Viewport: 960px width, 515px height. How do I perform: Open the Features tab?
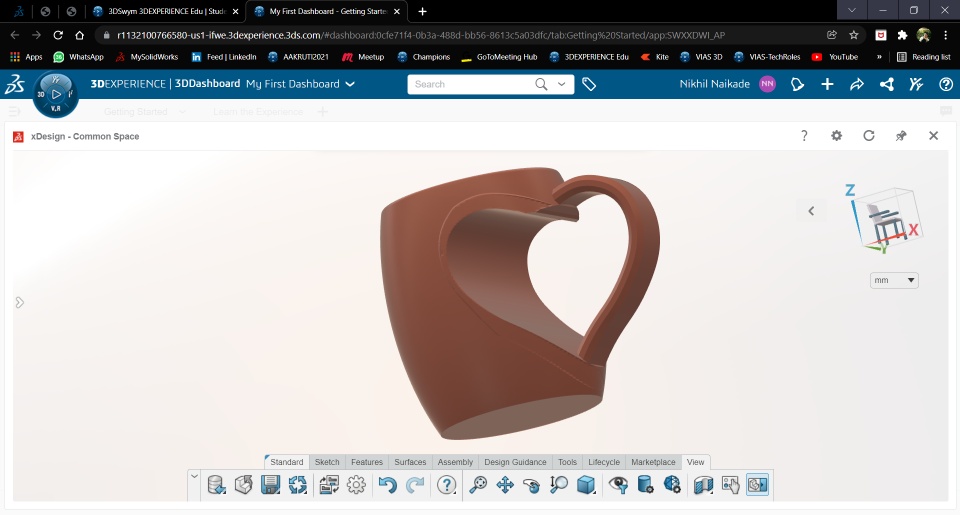(367, 462)
